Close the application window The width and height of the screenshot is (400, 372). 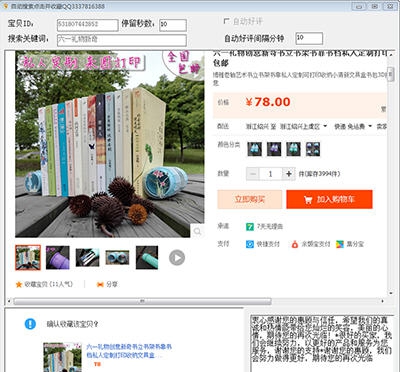390,6
